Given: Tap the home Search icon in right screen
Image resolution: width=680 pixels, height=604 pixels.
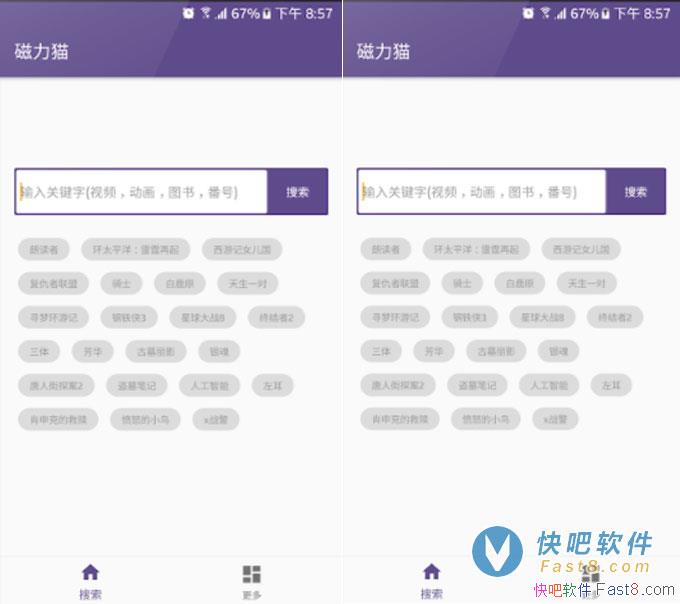Looking at the screenshot, I should point(432,571).
